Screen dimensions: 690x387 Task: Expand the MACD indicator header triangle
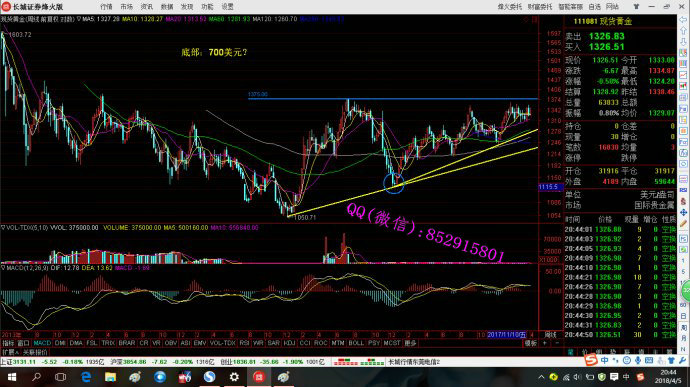(3, 267)
